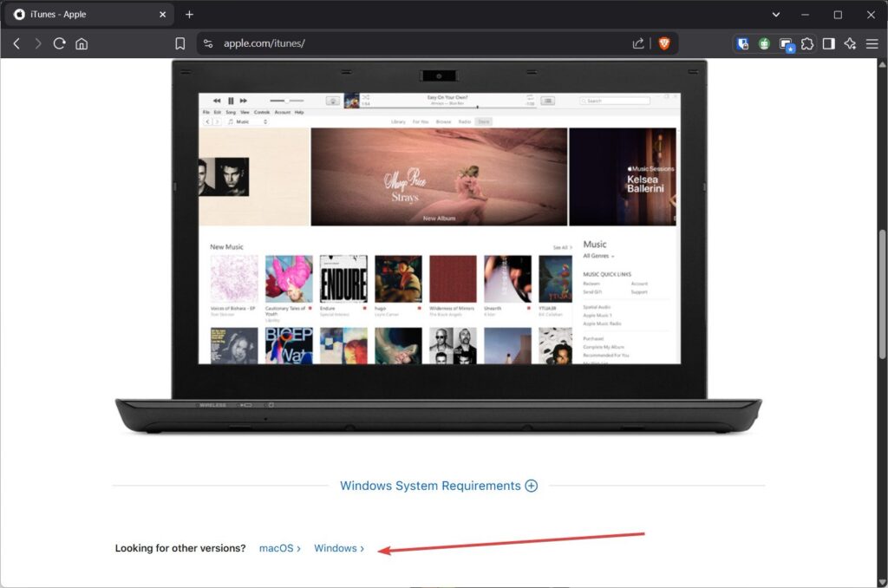Open a new browser tab
Viewport: 888px width, 588px height.
tap(189, 14)
